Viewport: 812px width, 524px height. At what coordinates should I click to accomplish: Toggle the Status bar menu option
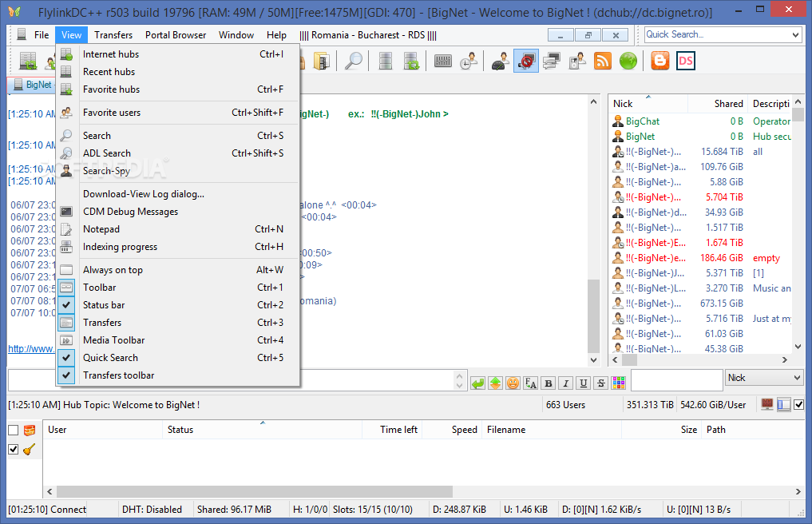click(178, 305)
